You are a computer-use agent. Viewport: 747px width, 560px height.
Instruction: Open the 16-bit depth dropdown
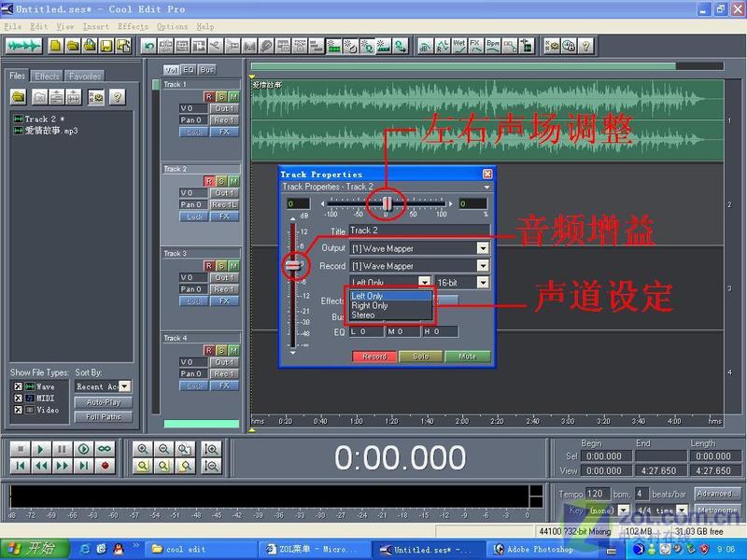pyautogui.click(x=483, y=283)
